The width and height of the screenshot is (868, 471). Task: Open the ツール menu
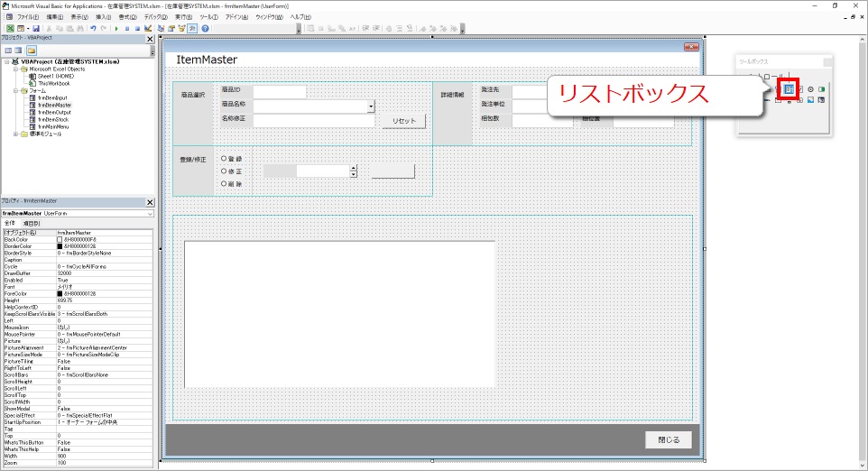208,17
